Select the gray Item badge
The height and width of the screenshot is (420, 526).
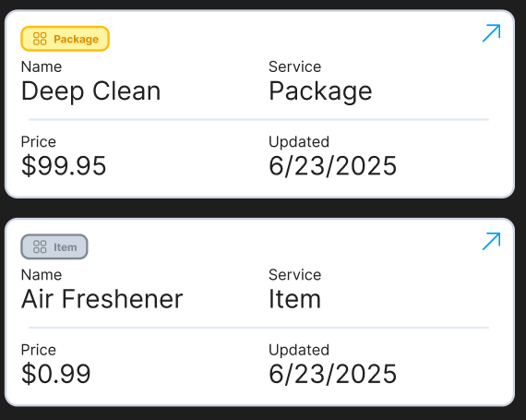click(54, 246)
